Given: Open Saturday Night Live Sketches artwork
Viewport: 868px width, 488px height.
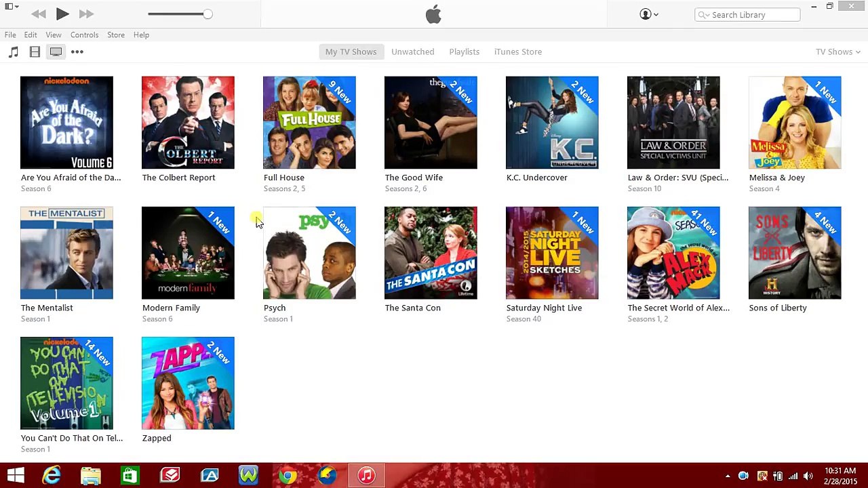Looking at the screenshot, I should coord(552,253).
